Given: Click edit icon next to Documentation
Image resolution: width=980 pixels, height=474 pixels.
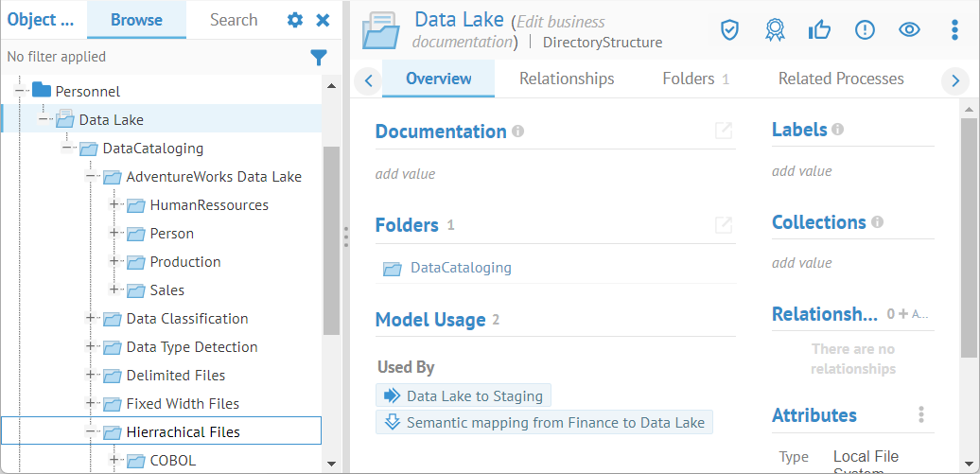Looking at the screenshot, I should [724, 132].
